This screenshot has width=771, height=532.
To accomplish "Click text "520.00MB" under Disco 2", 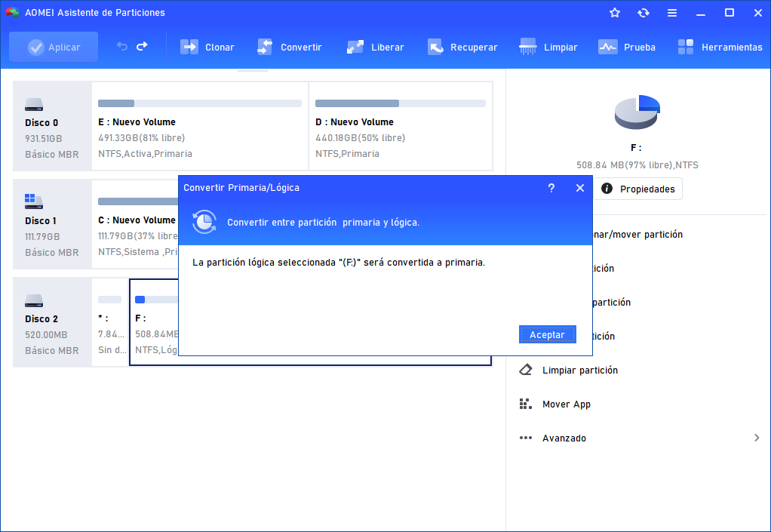I will [46, 335].
